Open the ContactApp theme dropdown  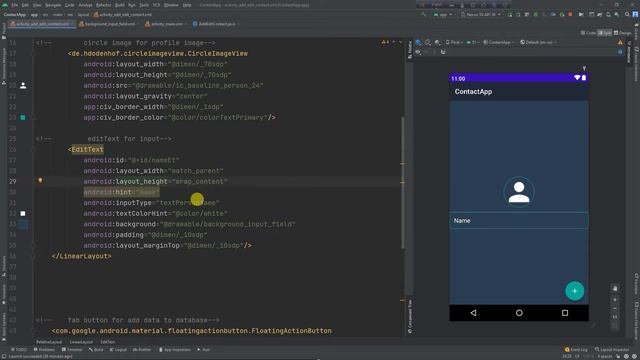[x=498, y=42]
